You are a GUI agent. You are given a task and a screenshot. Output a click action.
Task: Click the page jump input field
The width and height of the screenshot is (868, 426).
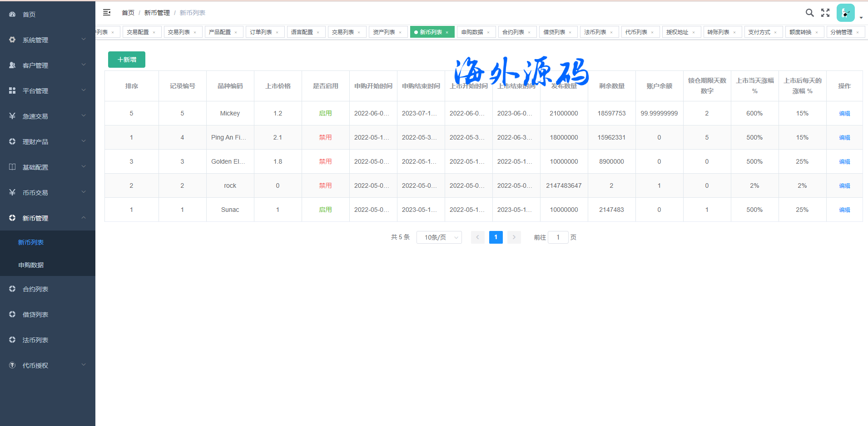tap(558, 237)
